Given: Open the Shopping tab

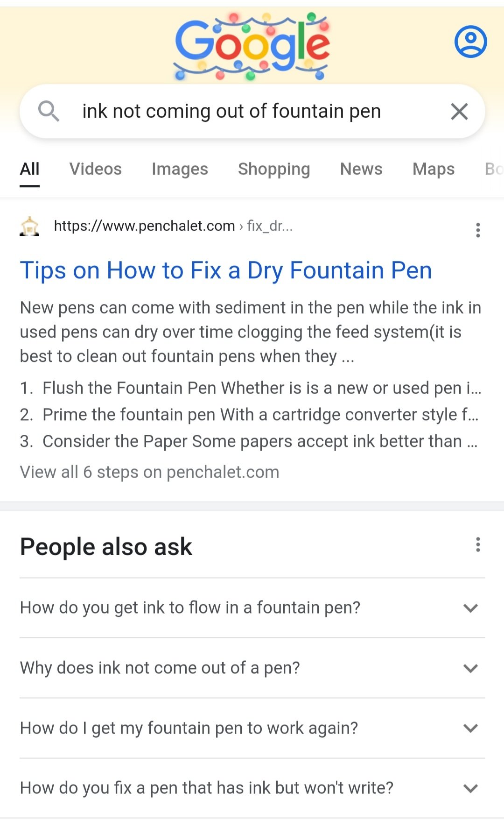Looking at the screenshot, I should click(274, 169).
